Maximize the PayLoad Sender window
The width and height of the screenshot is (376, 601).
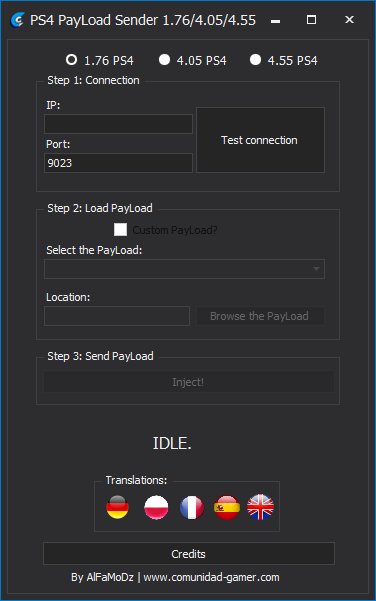click(x=312, y=20)
